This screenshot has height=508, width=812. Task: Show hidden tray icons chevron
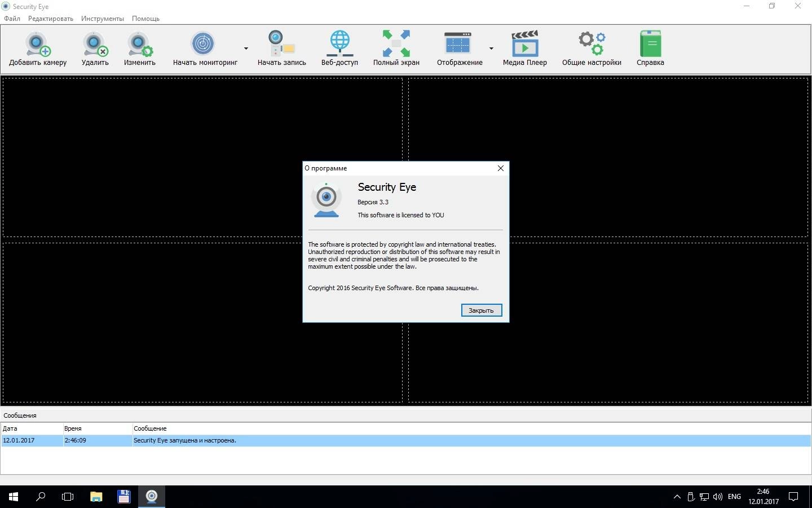point(677,497)
